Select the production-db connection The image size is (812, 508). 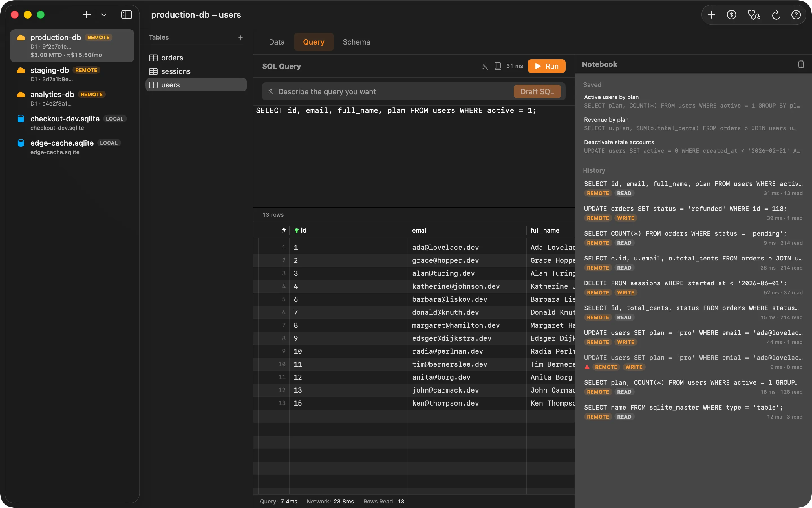[72, 46]
